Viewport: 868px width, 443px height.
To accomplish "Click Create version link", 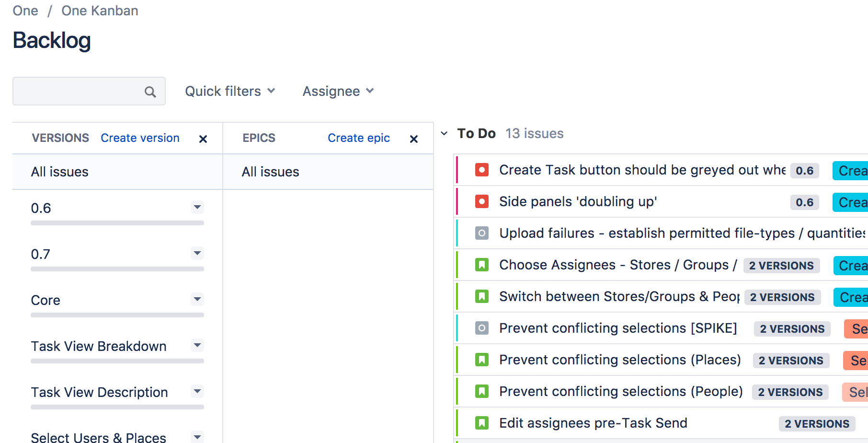I will (x=140, y=138).
